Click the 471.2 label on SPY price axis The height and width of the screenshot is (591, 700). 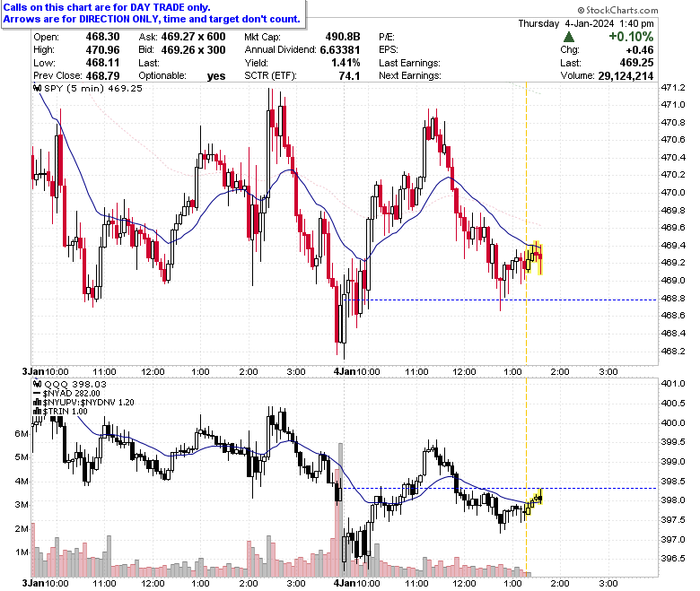coord(673,87)
